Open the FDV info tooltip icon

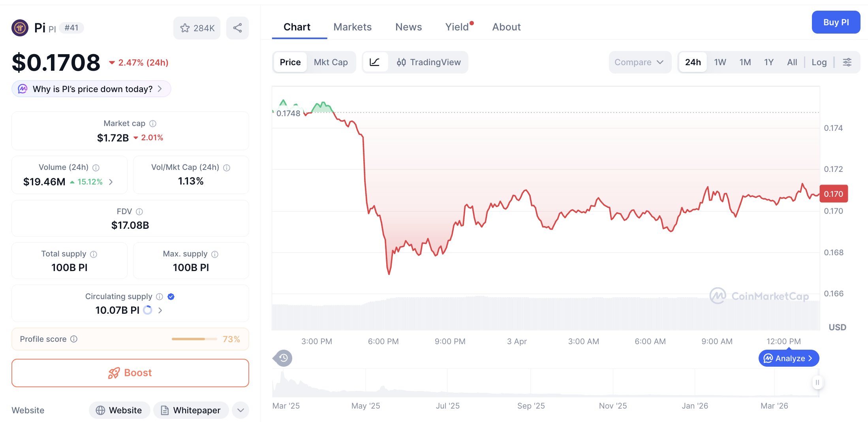pos(139,211)
